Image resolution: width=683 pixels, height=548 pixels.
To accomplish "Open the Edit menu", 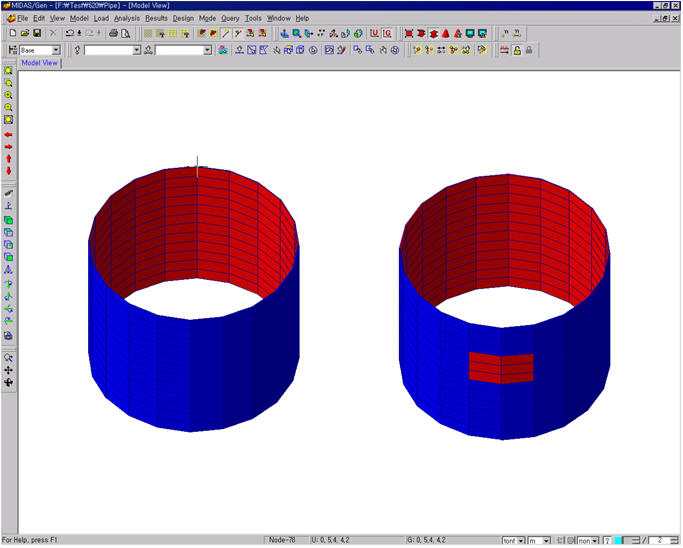I will point(39,18).
